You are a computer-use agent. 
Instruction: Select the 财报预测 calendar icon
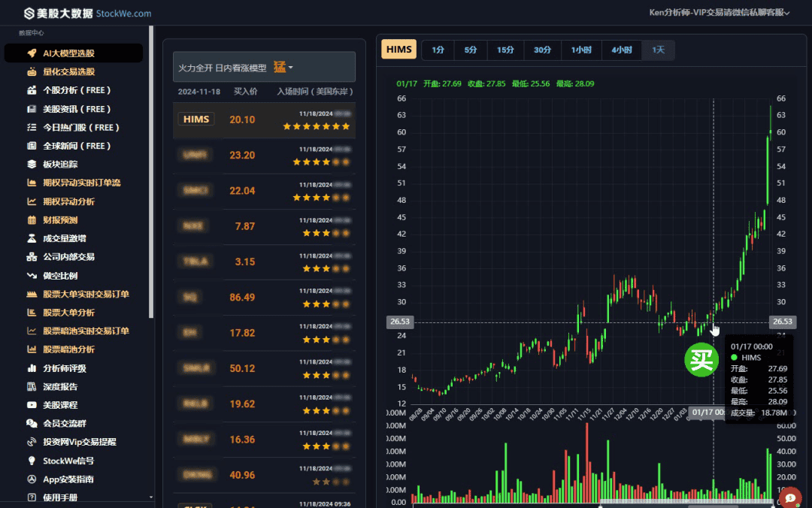click(32, 220)
